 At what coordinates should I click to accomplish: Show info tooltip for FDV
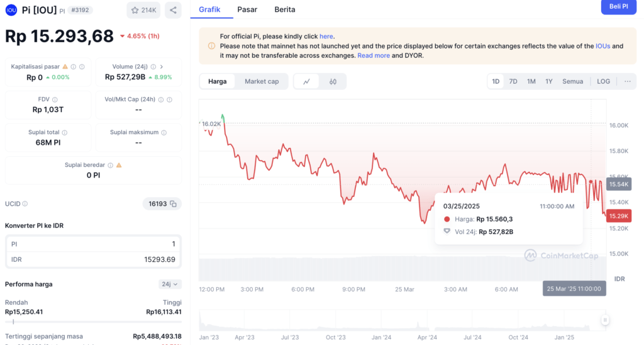(55, 99)
